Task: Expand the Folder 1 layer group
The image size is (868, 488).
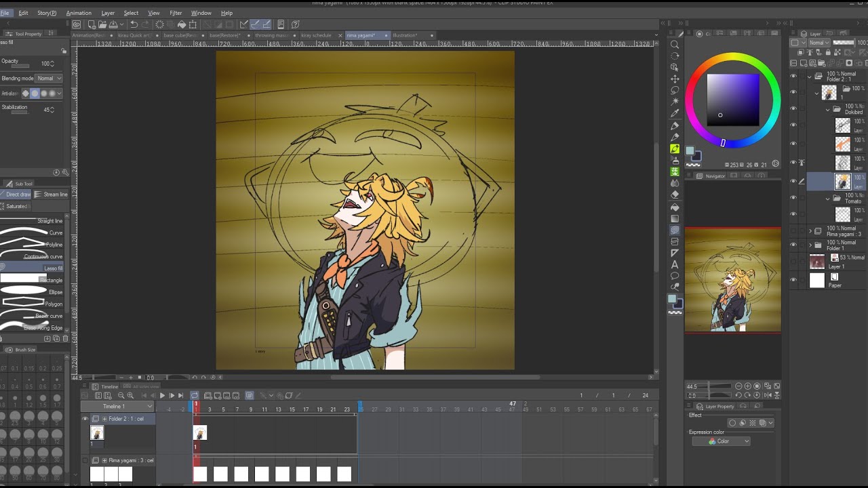Action: [x=810, y=245]
